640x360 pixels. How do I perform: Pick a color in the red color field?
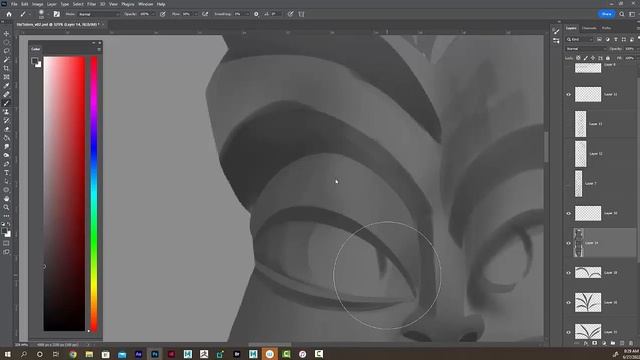pyautogui.click(x=64, y=193)
